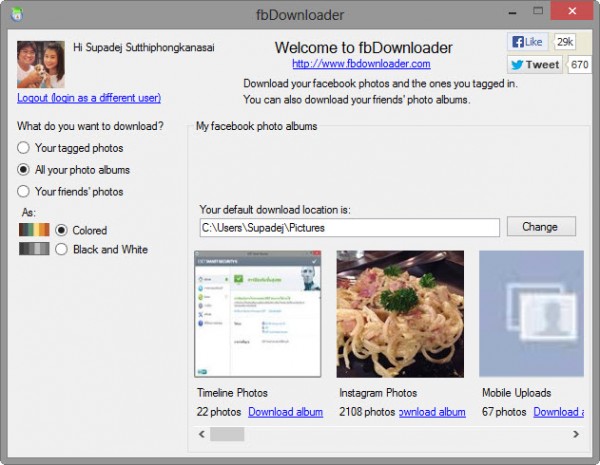Open the http://www.fbdownloader.com link
Screen dimensions: 600x465
coord(361,64)
